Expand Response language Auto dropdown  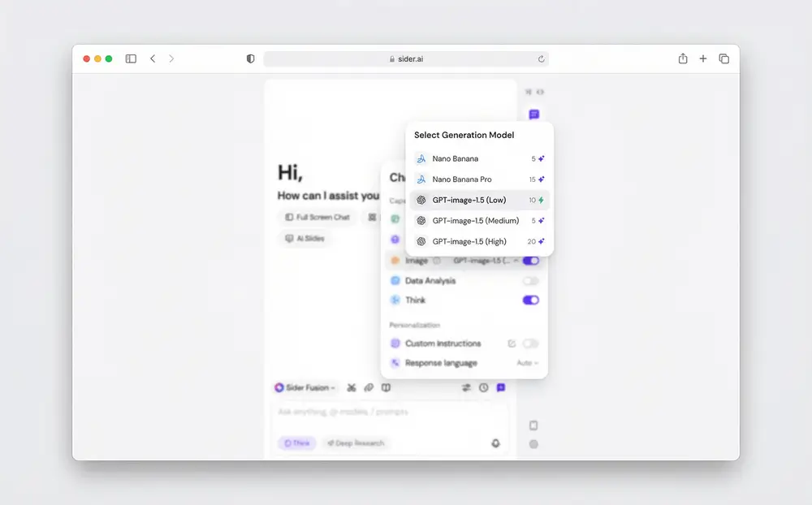(528, 363)
